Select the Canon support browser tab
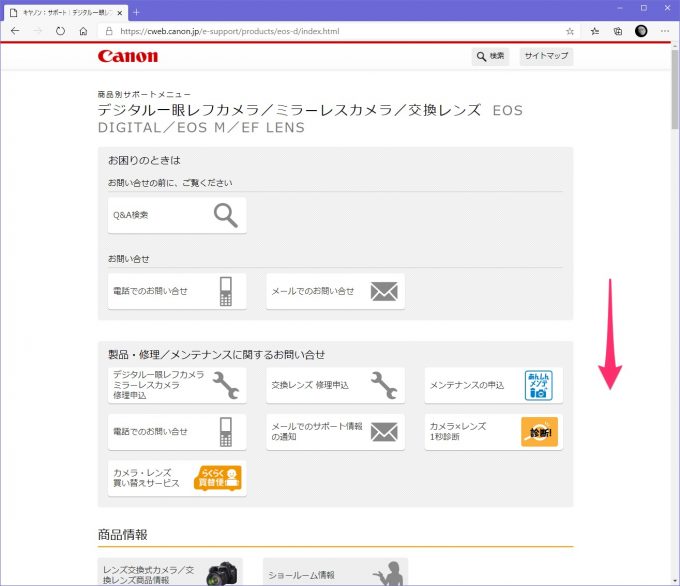Image resolution: width=680 pixels, height=586 pixels. click(x=66, y=13)
